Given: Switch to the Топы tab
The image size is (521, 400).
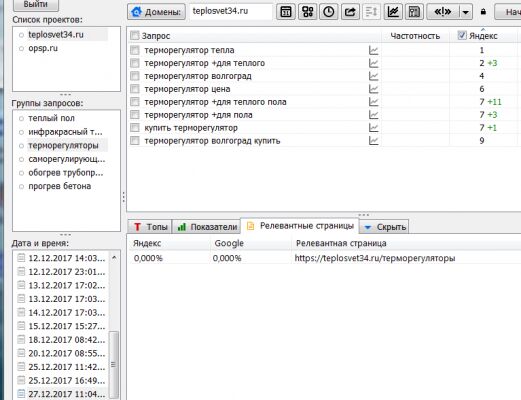Looking at the screenshot, I should tap(150, 227).
